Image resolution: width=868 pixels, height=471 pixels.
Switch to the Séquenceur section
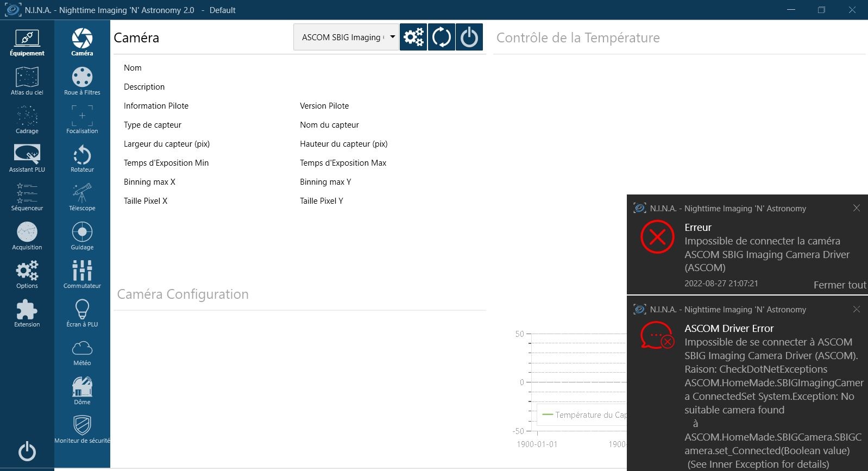tap(27, 197)
